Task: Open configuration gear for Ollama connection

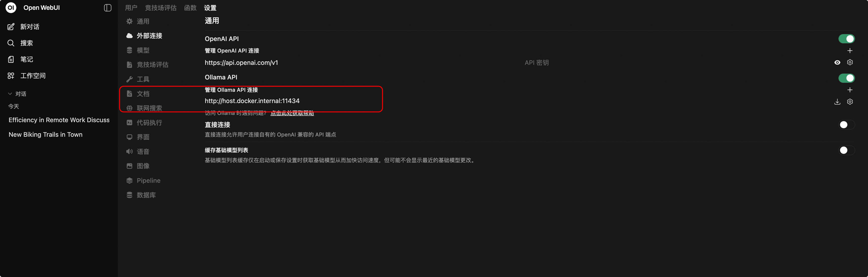Action: 850,102
